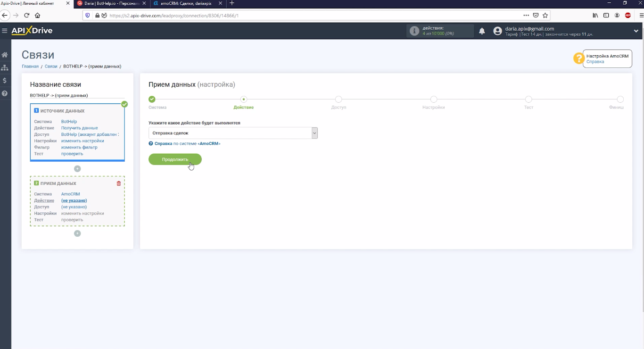Open the question mark help icon in sidebar

pyautogui.click(x=5, y=93)
